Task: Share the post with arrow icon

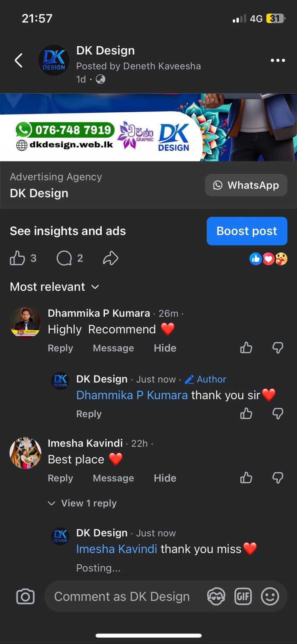Action: (x=111, y=258)
